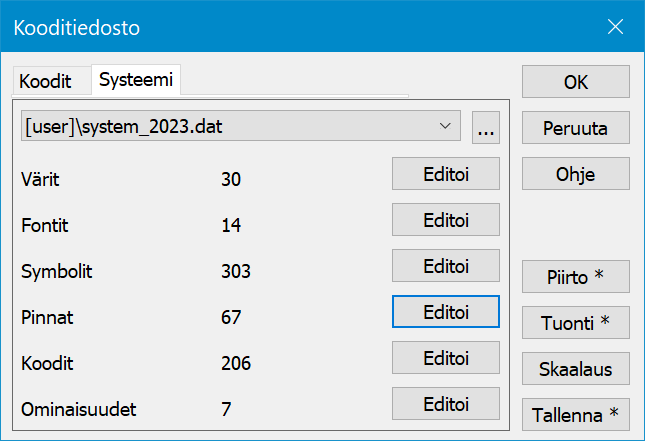This screenshot has width=645, height=441.
Task: Edit the Koodit row in the list
Action: point(445,357)
